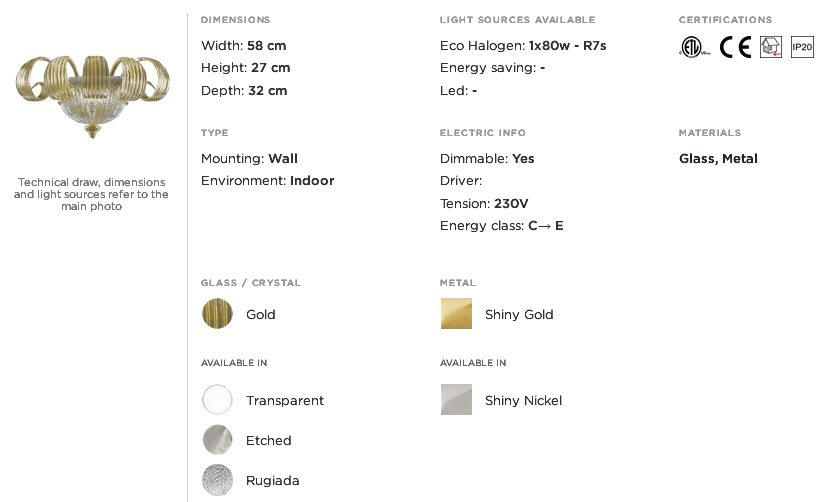822x502 pixels.
Task: Pick the Rugiada glass texture
Action: (x=217, y=479)
